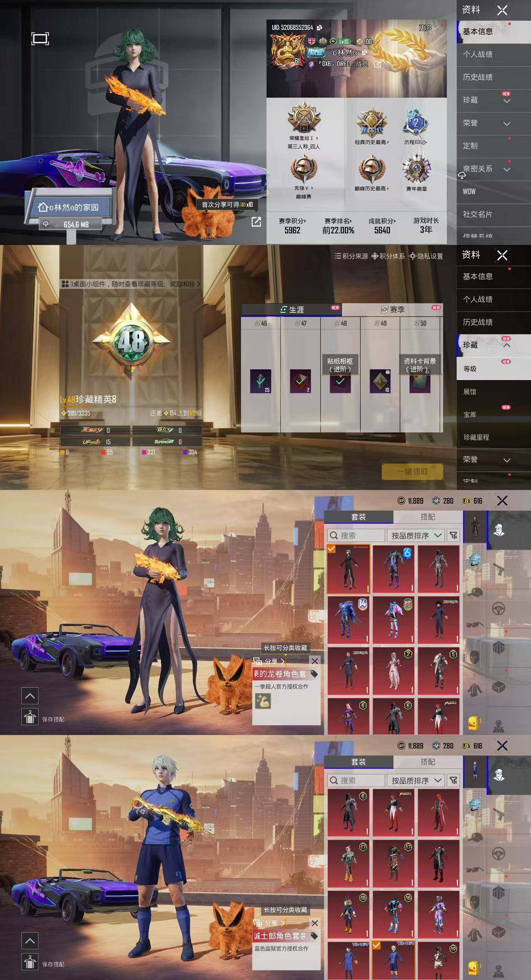Select the outfit thumbnail with badge 14
The image size is (531, 980).
point(348,619)
